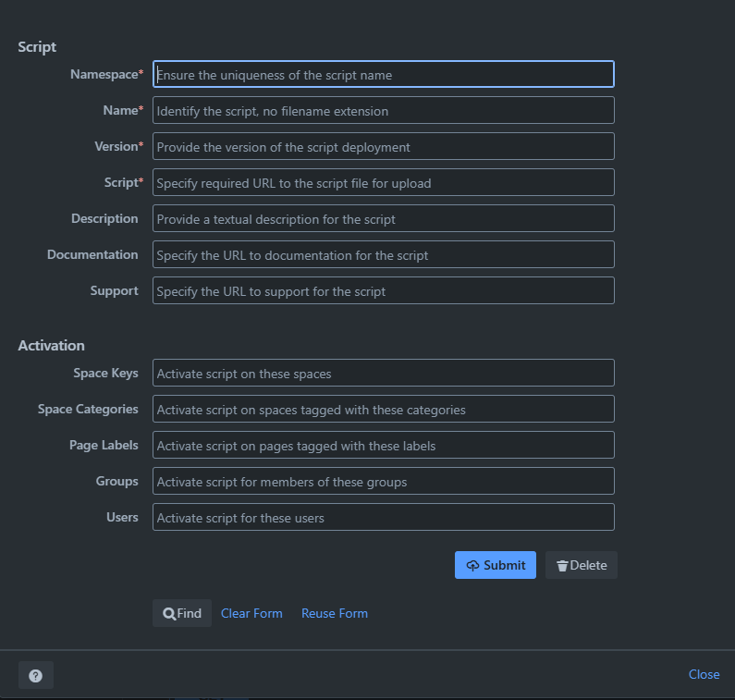Select the Space Categories field
This screenshot has width=735, height=700.
(x=383, y=410)
